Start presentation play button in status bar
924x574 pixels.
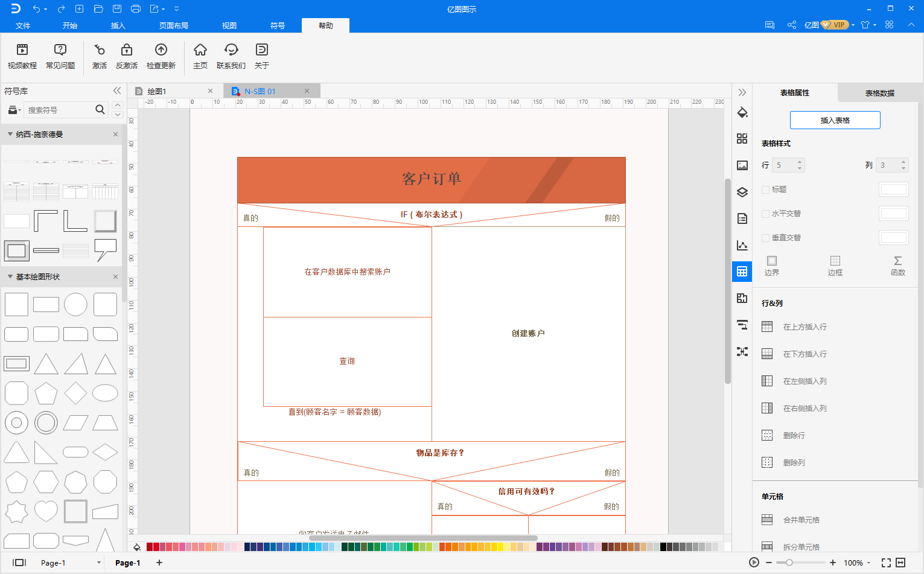click(754, 563)
